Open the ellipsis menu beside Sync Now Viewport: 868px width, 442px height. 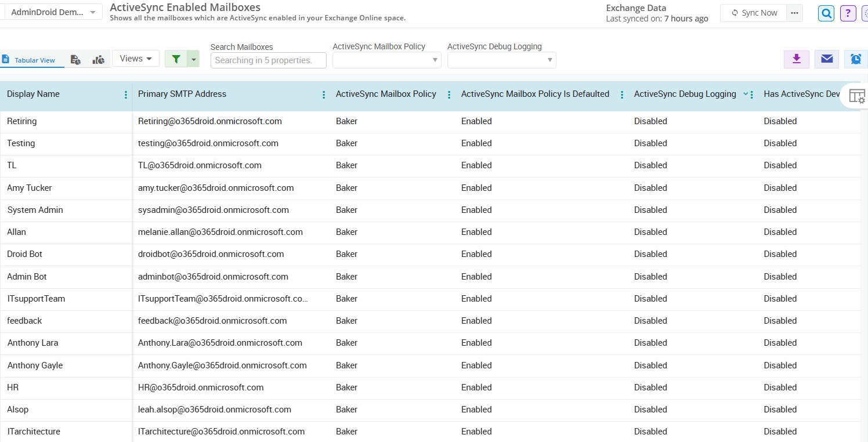tap(794, 12)
